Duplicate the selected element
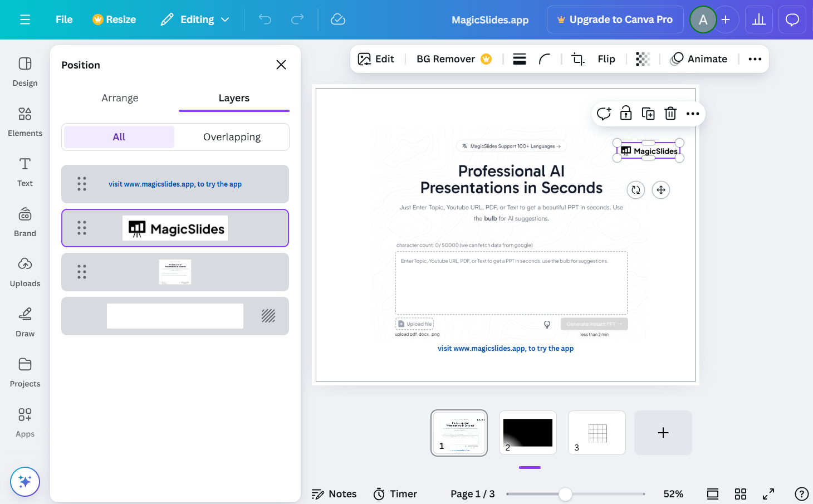The width and height of the screenshot is (813, 504). point(648,114)
